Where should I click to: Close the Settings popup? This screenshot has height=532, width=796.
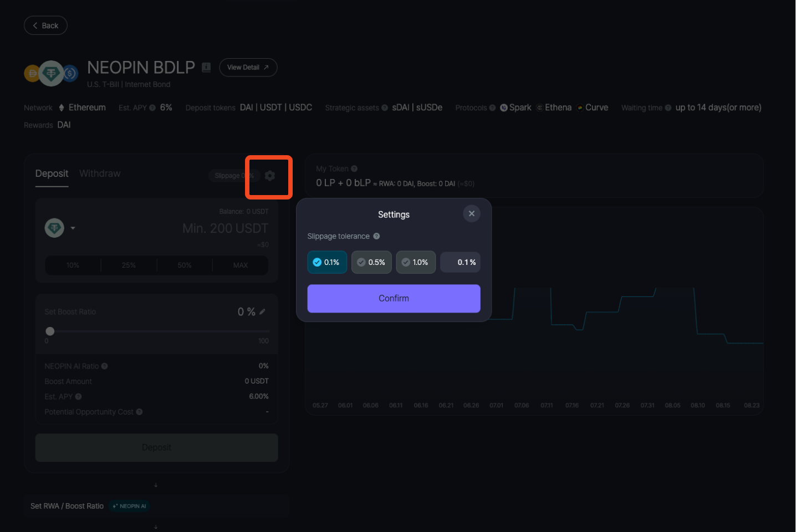(471, 213)
